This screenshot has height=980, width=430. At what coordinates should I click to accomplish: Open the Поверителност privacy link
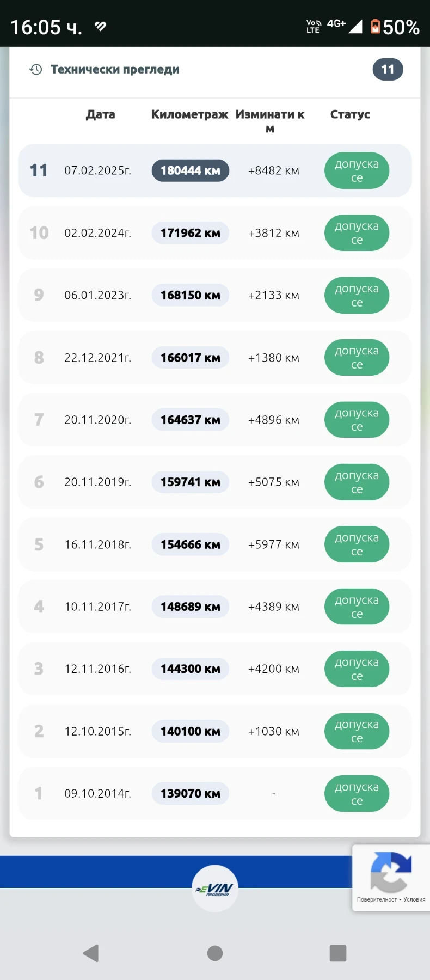pos(377,899)
